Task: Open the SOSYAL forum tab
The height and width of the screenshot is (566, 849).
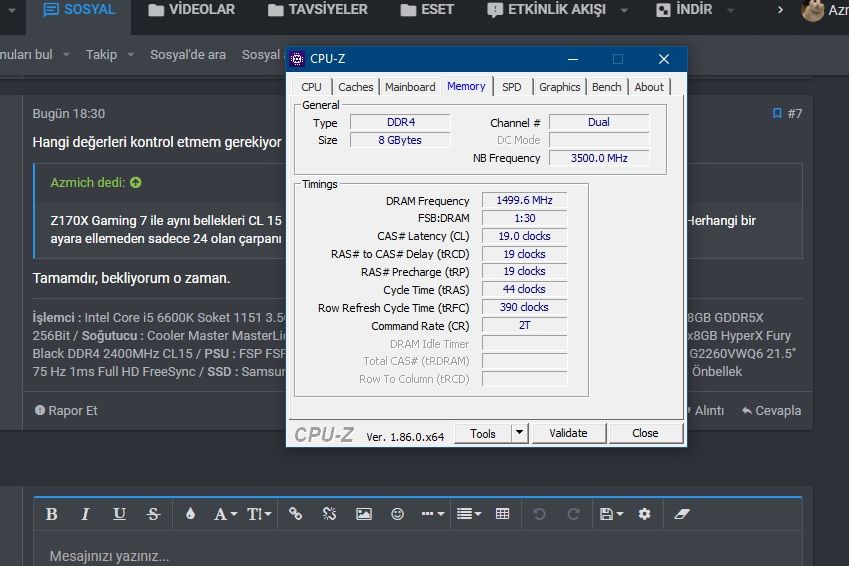Action: click(x=79, y=10)
